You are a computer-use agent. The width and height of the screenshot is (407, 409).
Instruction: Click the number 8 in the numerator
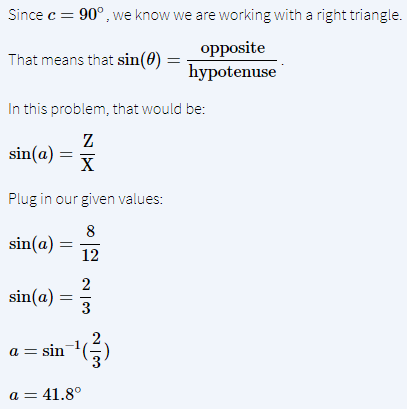90,231
